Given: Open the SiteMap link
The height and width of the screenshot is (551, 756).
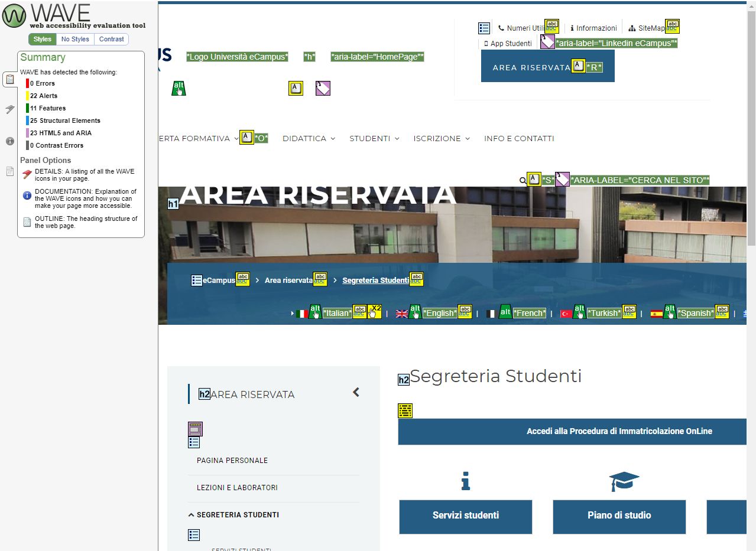Looking at the screenshot, I should 647,28.
